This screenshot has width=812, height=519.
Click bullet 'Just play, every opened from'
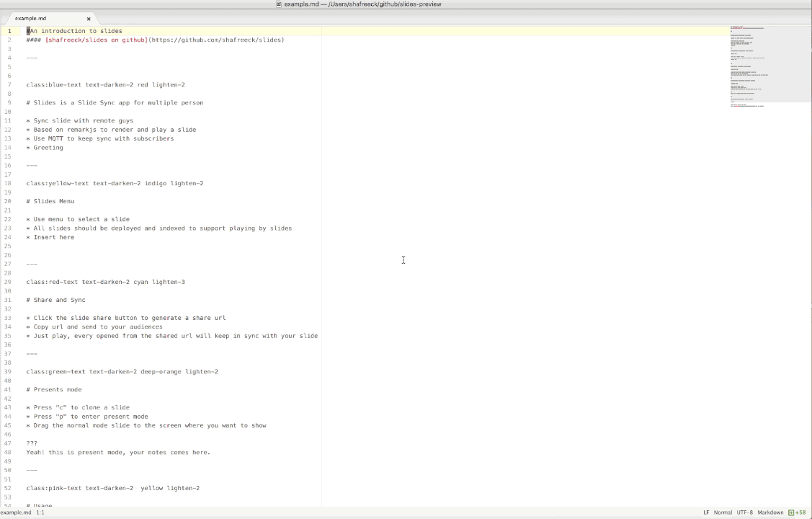click(172, 336)
